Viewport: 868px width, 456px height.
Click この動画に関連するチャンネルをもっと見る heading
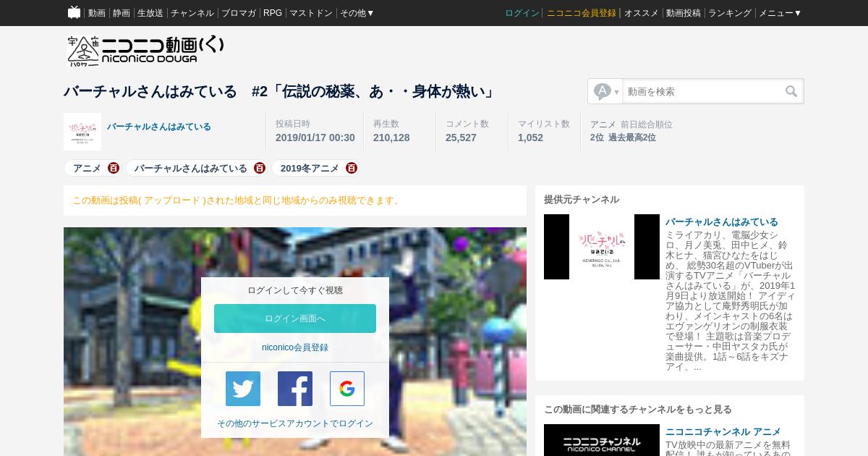coord(638,409)
